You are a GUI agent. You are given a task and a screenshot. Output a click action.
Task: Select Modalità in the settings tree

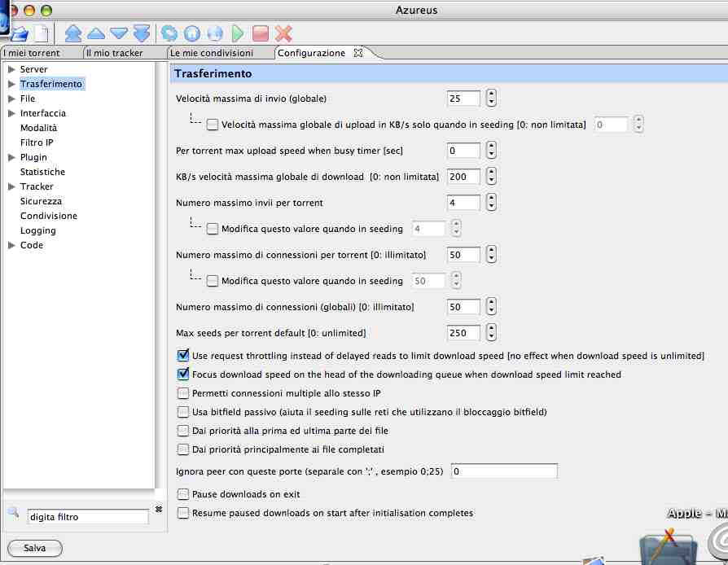pos(38,128)
